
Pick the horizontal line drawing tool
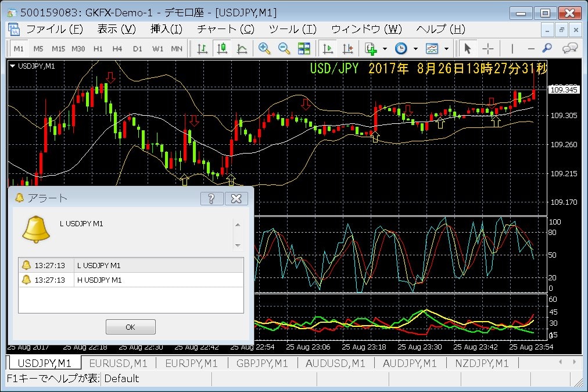coord(530,48)
